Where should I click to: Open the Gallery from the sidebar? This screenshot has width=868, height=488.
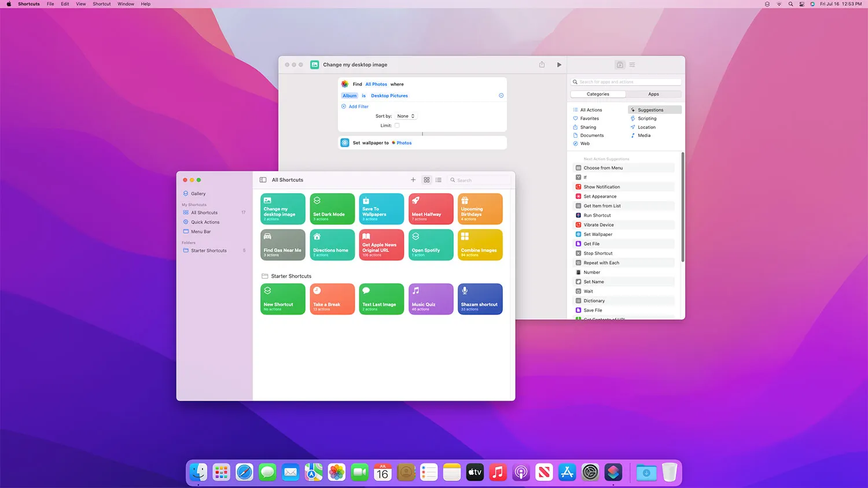click(198, 193)
